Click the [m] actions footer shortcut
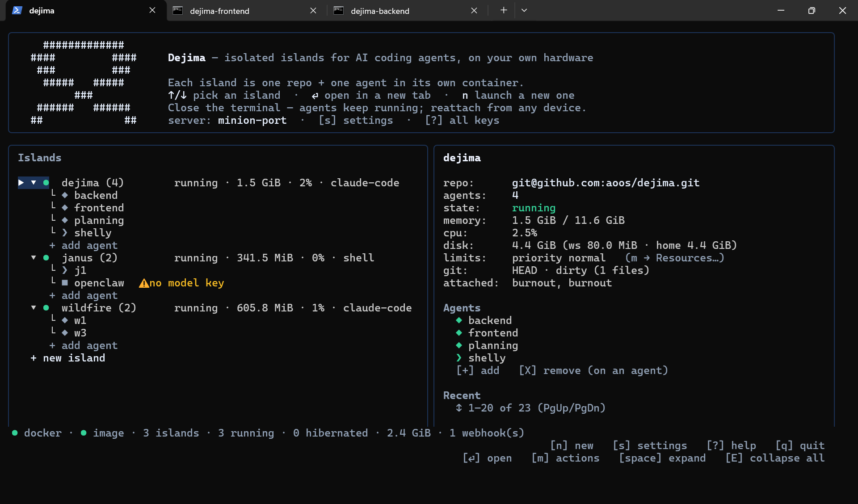 pyautogui.click(x=565, y=458)
